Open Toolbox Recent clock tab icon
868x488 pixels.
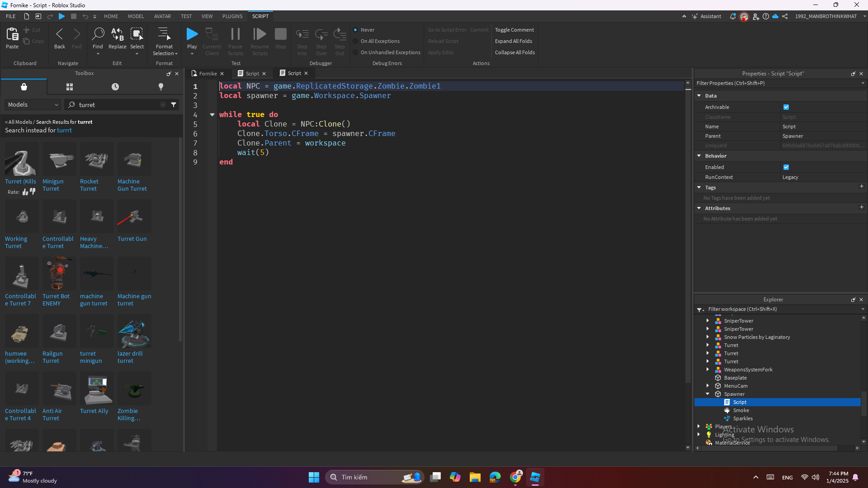115,87
